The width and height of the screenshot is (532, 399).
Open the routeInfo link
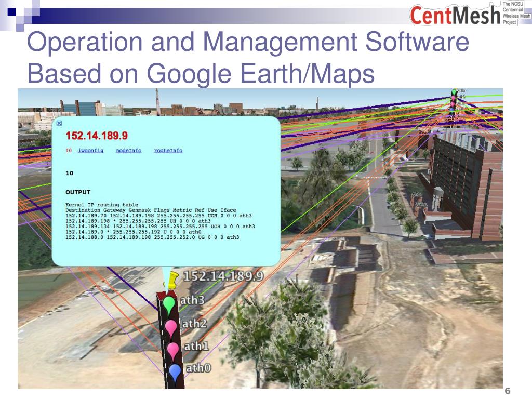coord(168,150)
